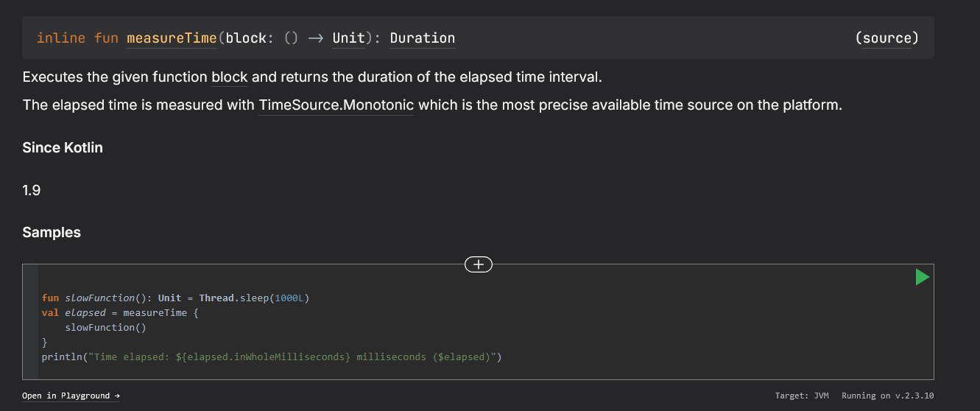Click the "val elapsed = measureTime" code line
This screenshot has width=980, height=411.
pyautogui.click(x=121, y=312)
